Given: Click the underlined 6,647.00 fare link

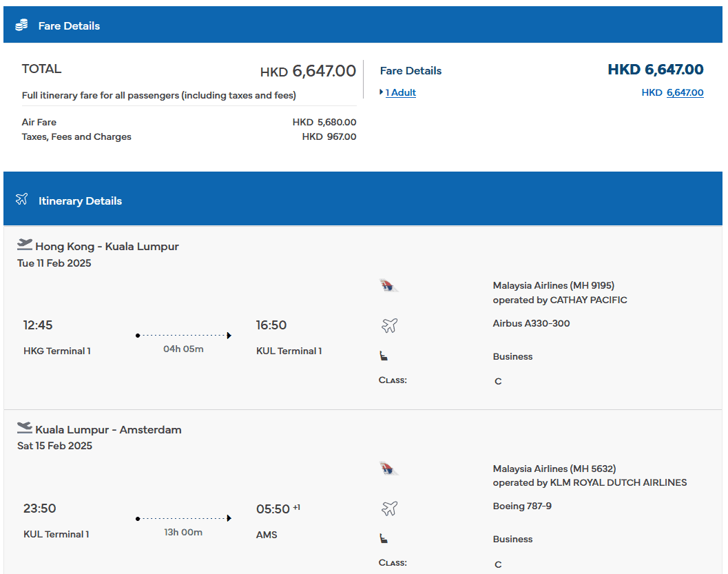Looking at the screenshot, I should (685, 92).
